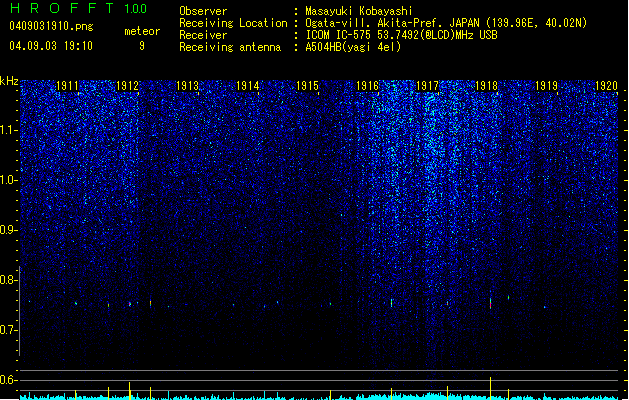Click the meteor echo just after 1916
Viewport: 629px width, 400px height.
[392, 303]
